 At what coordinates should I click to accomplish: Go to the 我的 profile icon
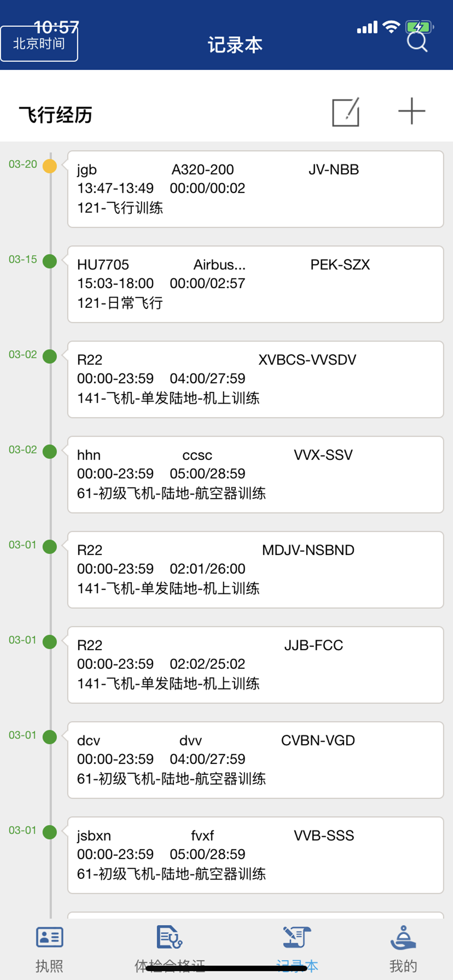403,937
